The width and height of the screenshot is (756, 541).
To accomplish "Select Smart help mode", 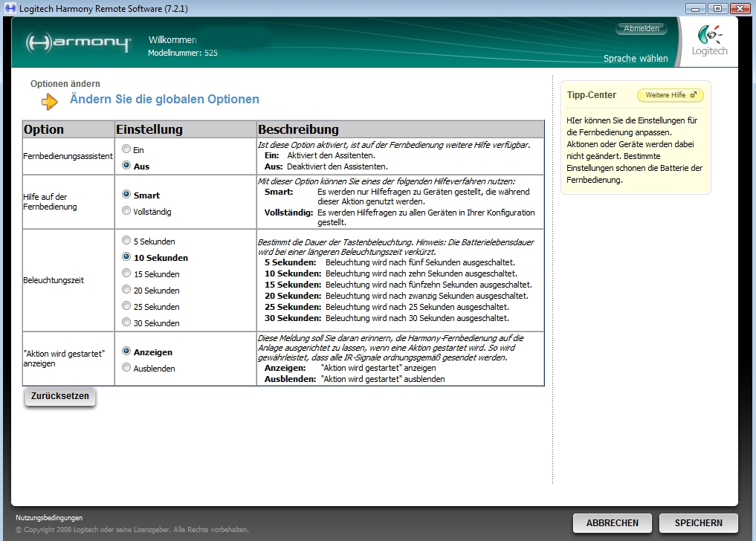I will [x=126, y=195].
